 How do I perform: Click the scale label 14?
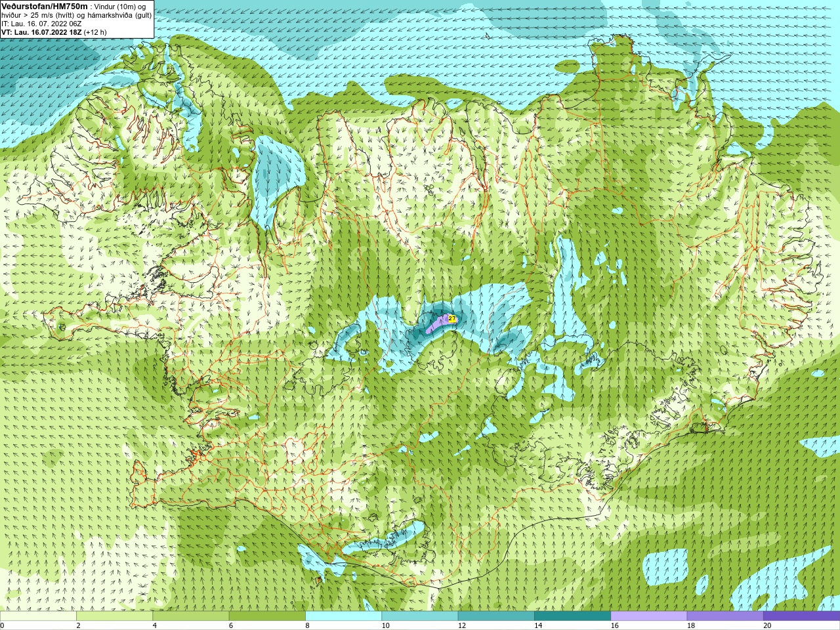coord(538,625)
